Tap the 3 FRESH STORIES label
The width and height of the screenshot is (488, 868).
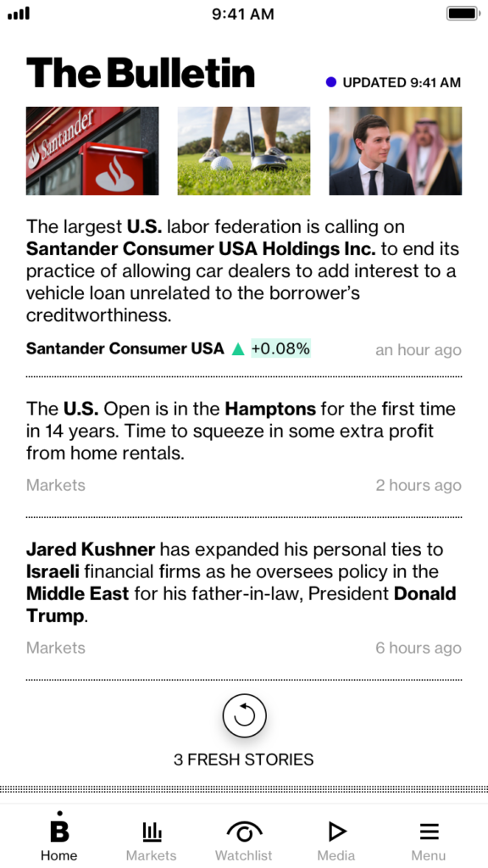pos(244,759)
